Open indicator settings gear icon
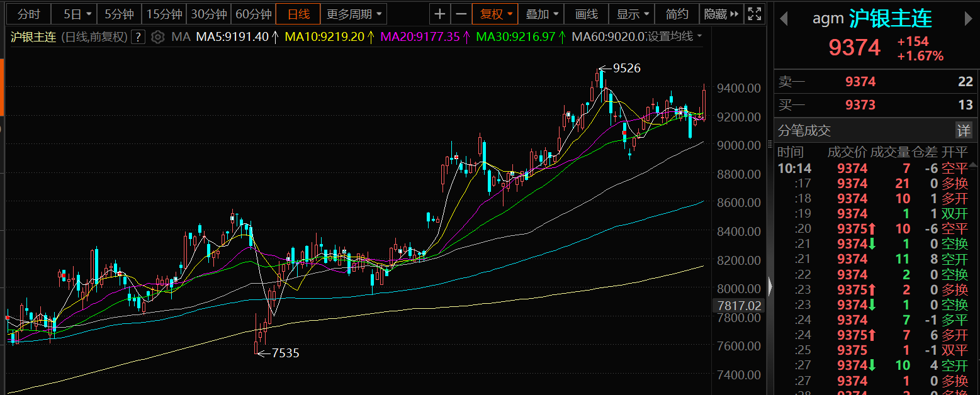Image resolution: width=980 pixels, height=395 pixels. (159, 37)
